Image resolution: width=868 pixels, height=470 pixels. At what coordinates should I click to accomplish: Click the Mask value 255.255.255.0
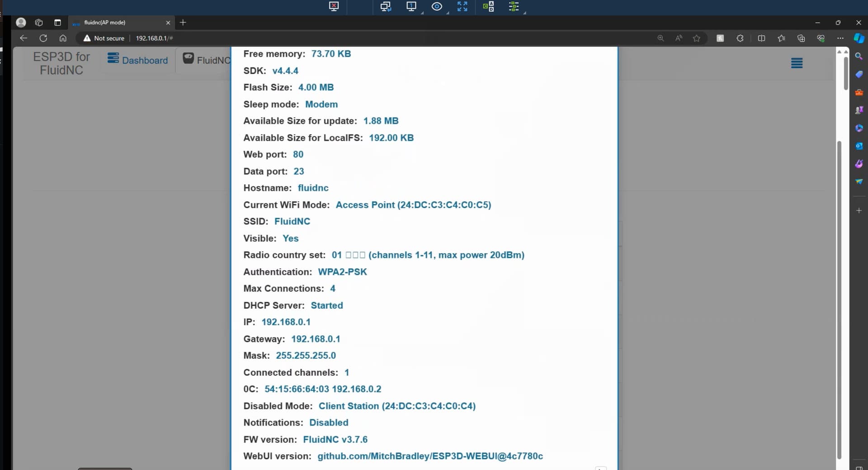(306, 356)
